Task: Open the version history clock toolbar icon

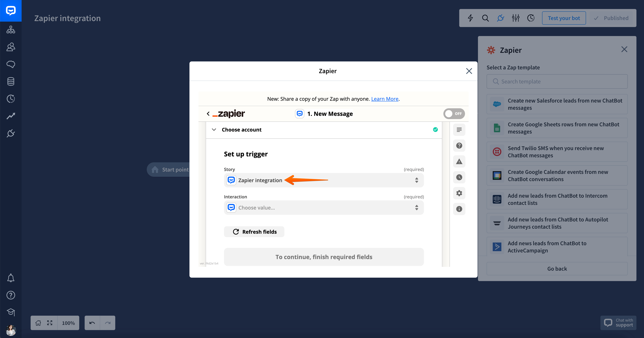Action: pos(531,18)
